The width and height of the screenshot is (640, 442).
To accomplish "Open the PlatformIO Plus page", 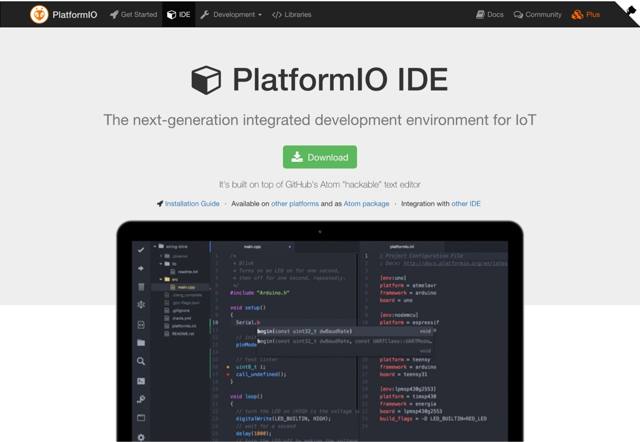I will [587, 15].
